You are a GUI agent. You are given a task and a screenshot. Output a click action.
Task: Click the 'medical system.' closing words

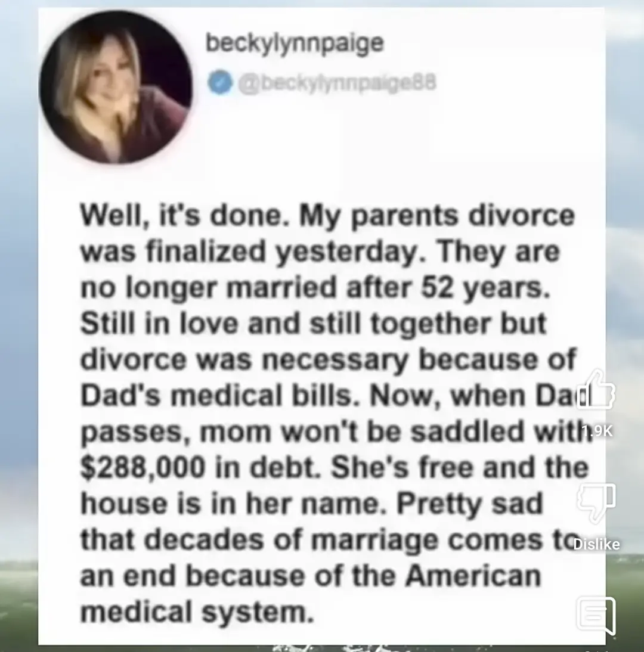coord(197,612)
